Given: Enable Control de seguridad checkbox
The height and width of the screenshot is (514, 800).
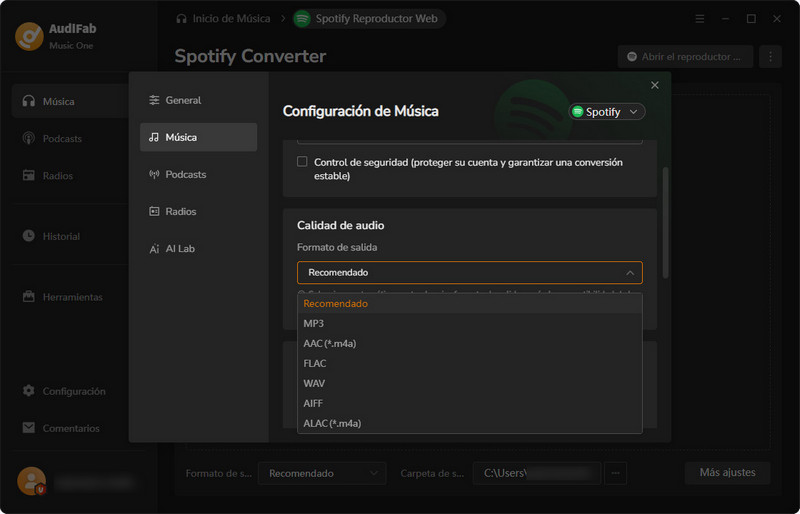Looking at the screenshot, I should tap(302, 162).
